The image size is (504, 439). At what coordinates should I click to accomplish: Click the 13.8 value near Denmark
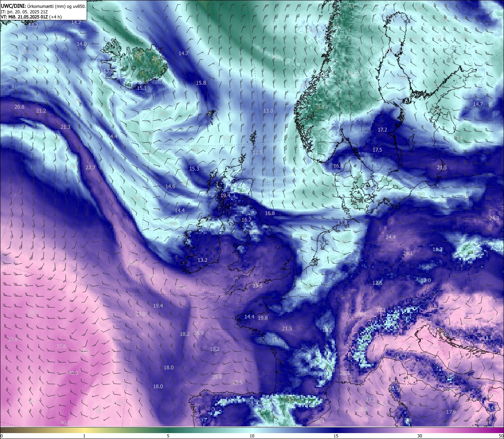(x=343, y=223)
